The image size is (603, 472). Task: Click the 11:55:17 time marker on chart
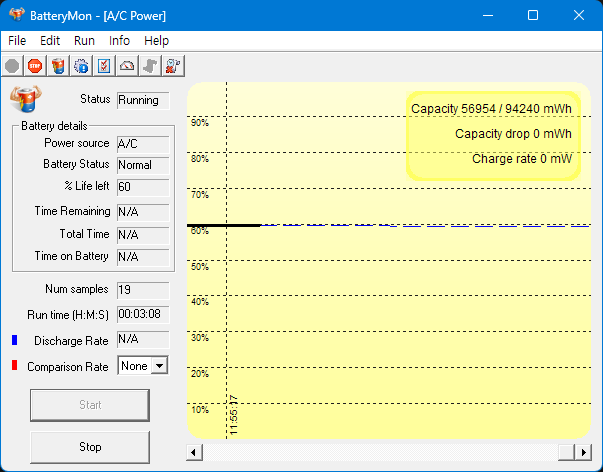point(233,415)
